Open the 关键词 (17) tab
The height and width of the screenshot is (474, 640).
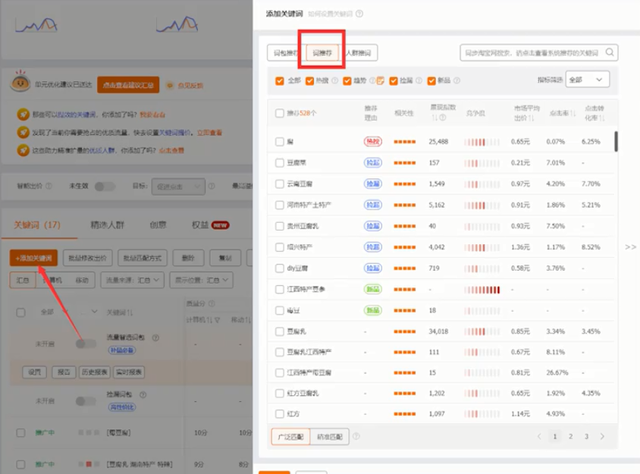pyautogui.click(x=37, y=225)
